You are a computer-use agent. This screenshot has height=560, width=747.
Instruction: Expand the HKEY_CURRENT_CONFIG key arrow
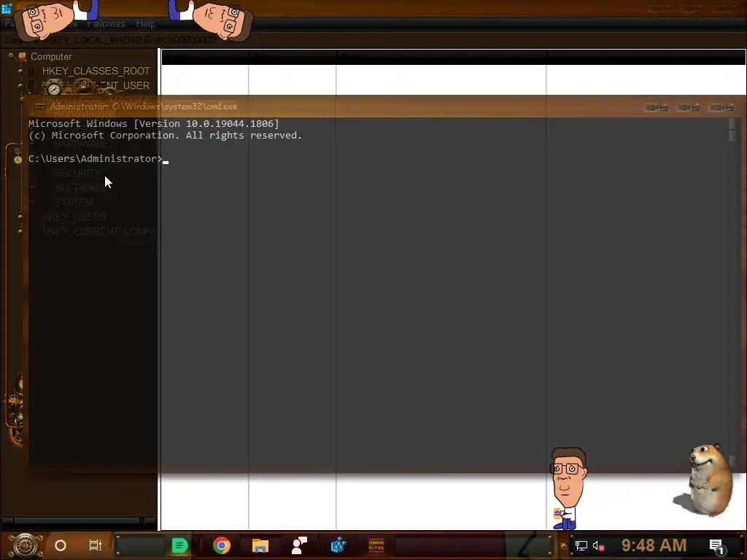pos(20,231)
